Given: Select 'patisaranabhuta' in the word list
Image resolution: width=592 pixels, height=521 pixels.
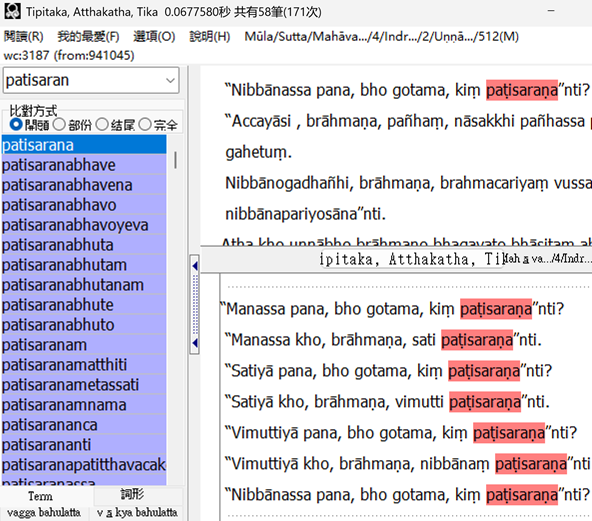Looking at the screenshot, I should 84,245.
